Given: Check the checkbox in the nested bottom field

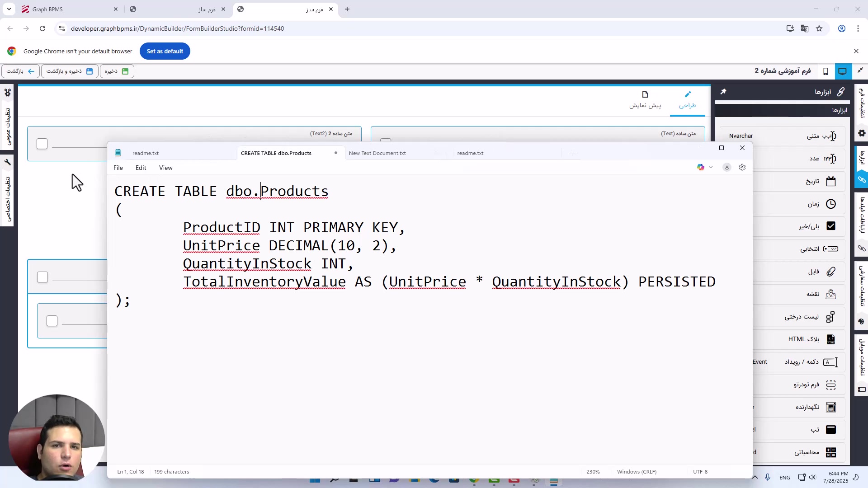Looking at the screenshot, I should [x=52, y=321].
